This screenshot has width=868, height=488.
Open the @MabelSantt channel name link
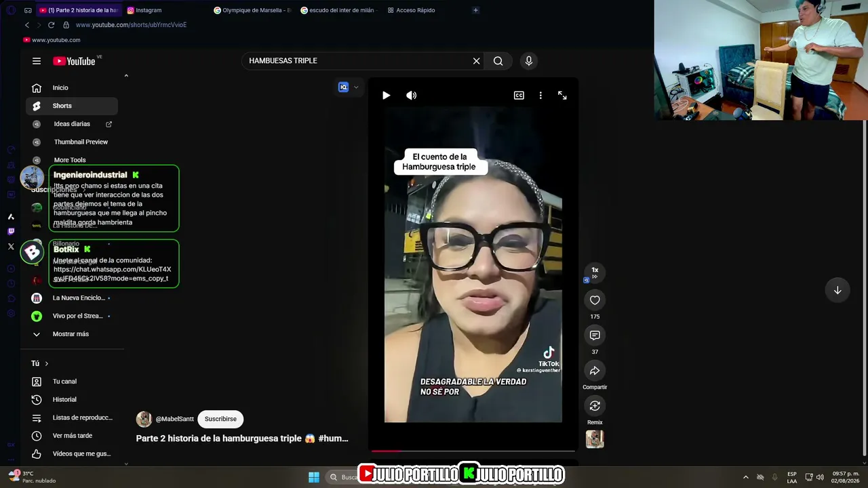point(175,420)
